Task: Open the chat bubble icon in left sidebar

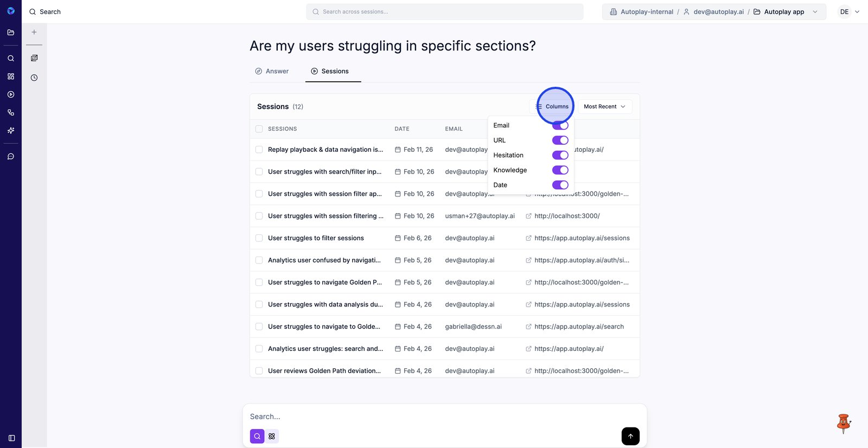Action: 11,157
